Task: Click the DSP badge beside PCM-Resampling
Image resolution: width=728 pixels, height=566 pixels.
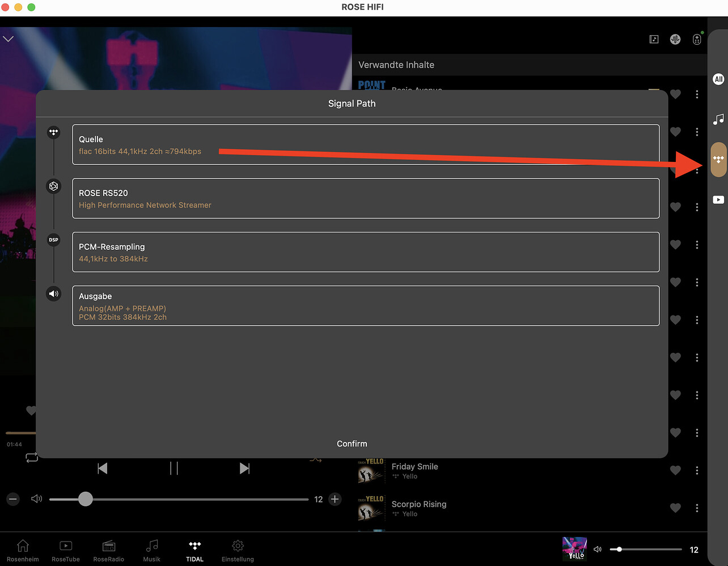Action: pos(54,240)
